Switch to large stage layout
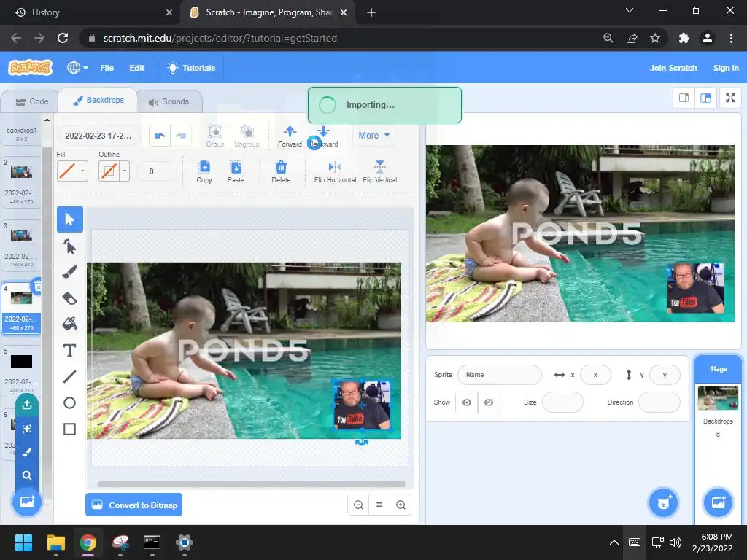747x560 pixels. [x=705, y=98]
